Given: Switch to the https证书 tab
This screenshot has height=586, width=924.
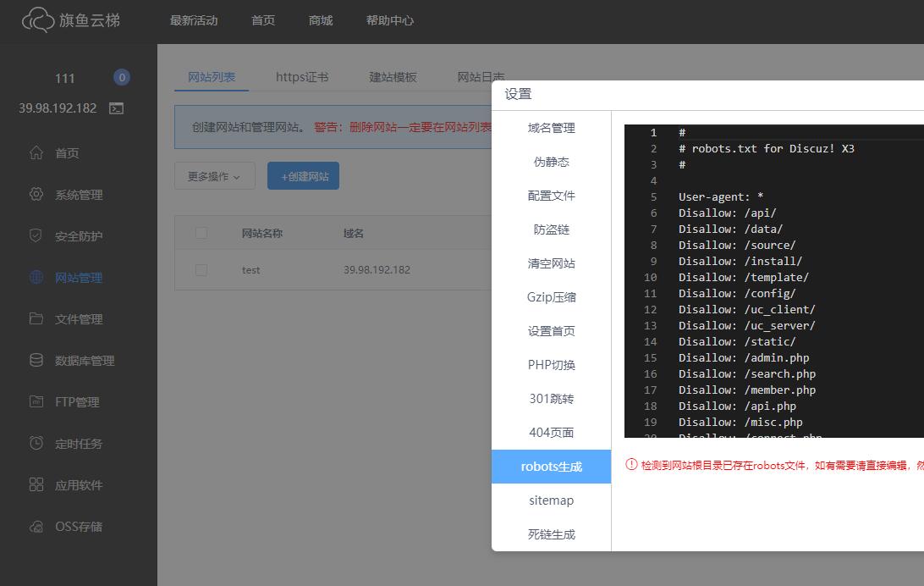Looking at the screenshot, I should 302,77.
